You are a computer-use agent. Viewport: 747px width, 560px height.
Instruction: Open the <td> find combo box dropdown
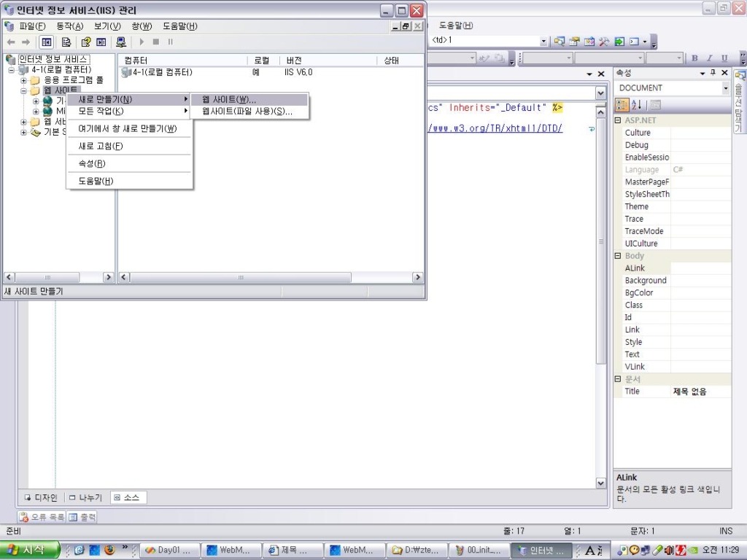pos(543,42)
